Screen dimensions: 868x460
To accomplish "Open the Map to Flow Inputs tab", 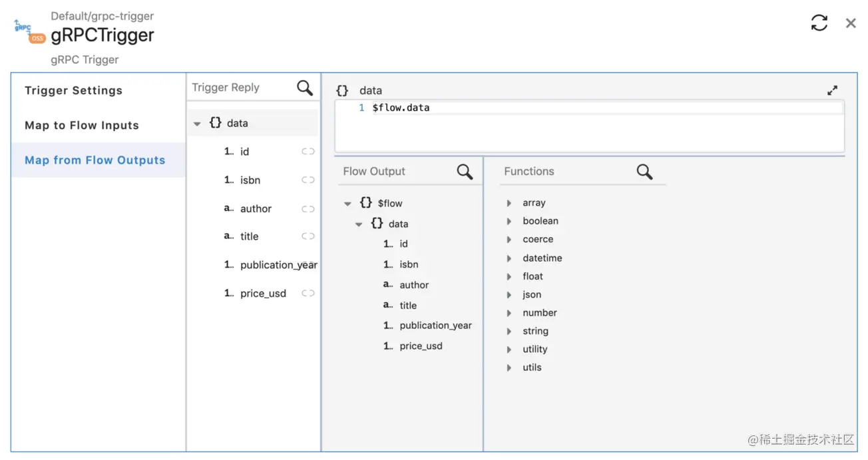I will pyautogui.click(x=99, y=125).
